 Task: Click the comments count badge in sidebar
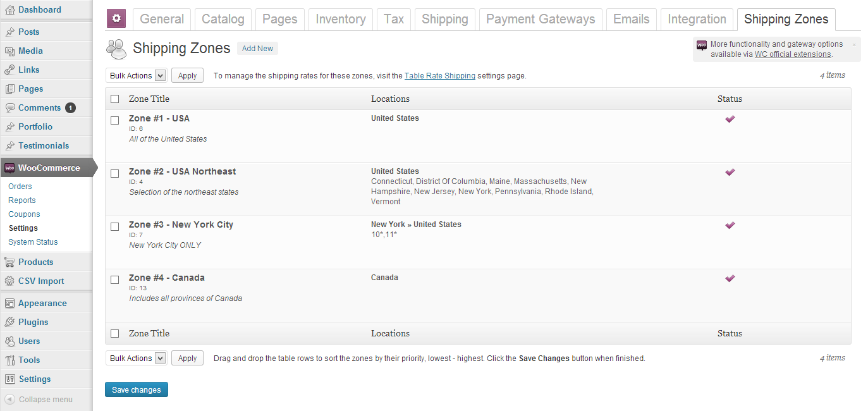point(70,108)
